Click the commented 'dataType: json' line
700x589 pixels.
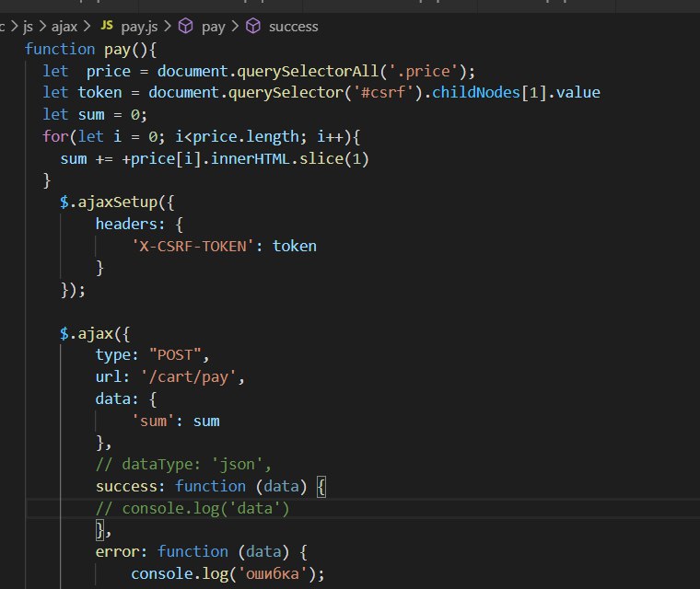coord(183,465)
